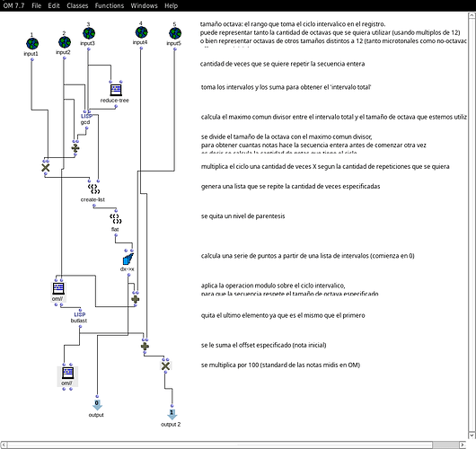Click the 'output 2' label text
Image resolution: width=476 pixels, height=449 pixels.
click(x=171, y=424)
